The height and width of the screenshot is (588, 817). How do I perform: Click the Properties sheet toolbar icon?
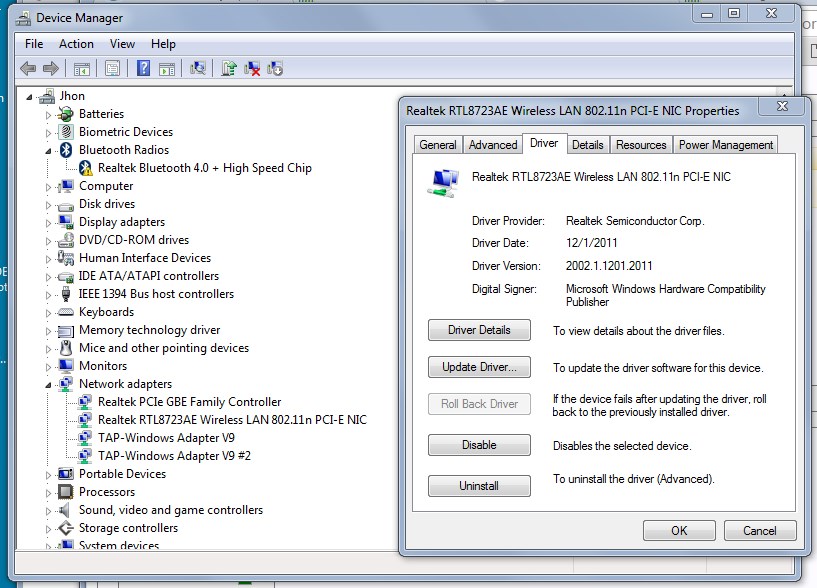[112, 68]
